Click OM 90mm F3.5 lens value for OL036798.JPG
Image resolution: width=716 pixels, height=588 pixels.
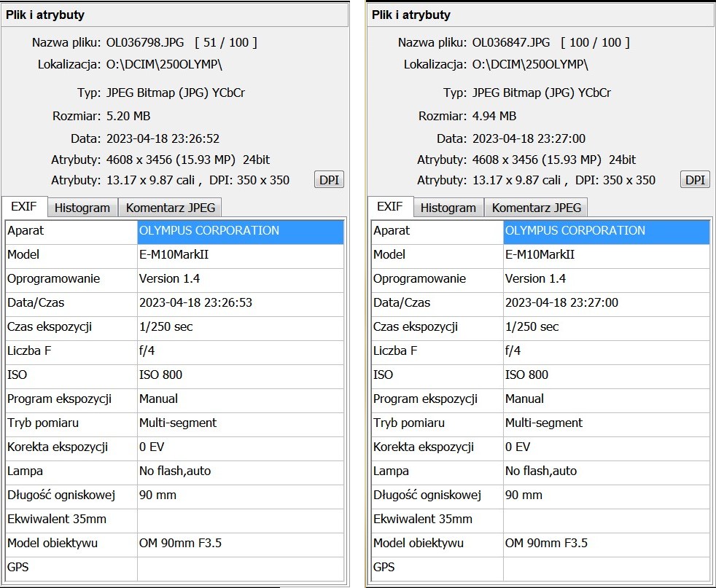[x=180, y=544]
